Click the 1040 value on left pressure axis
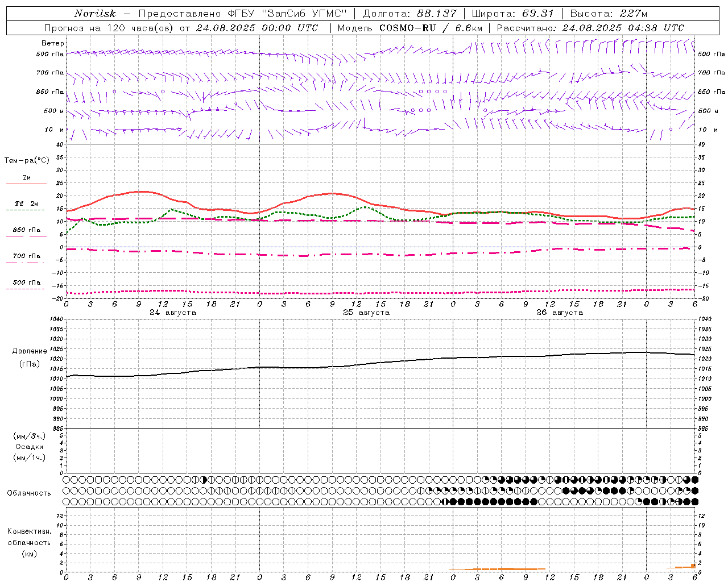The height and width of the screenshot is (582, 728). (56, 319)
